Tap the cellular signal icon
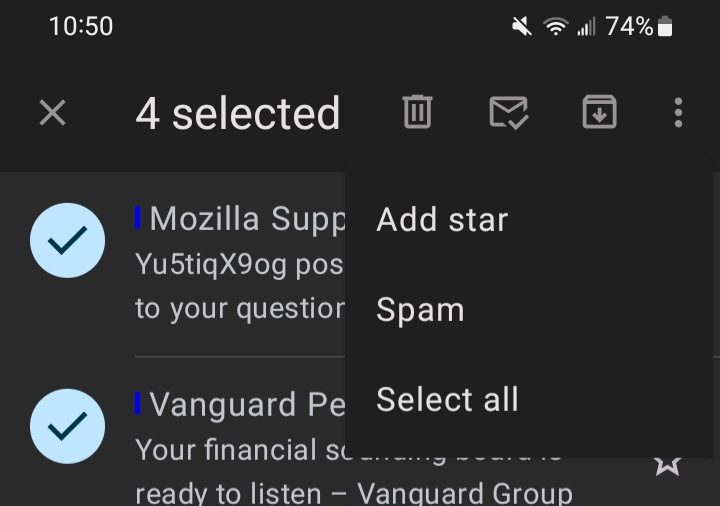The height and width of the screenshot is (506, 720). [x=586, y=26]
